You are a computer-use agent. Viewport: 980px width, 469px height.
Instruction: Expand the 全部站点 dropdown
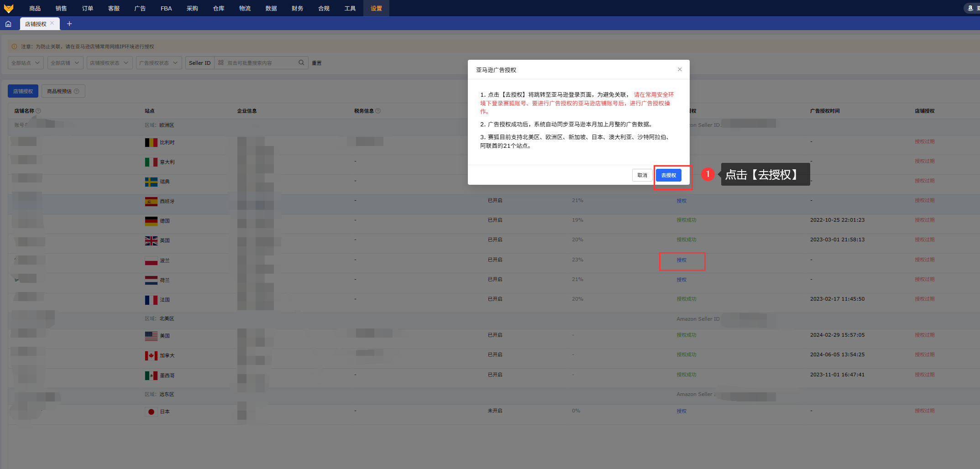(26, 63)
